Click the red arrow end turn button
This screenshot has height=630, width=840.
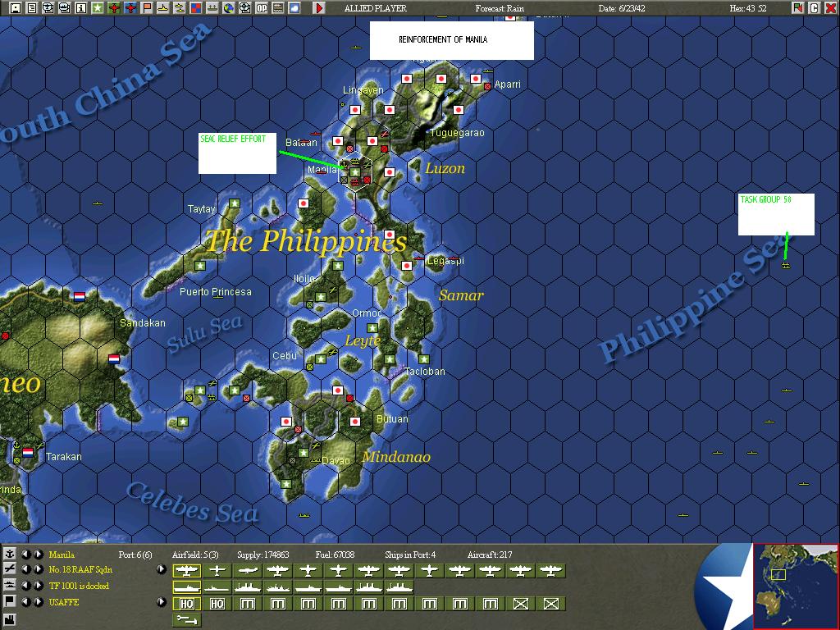pyautogui.click(x=319, y=8)
